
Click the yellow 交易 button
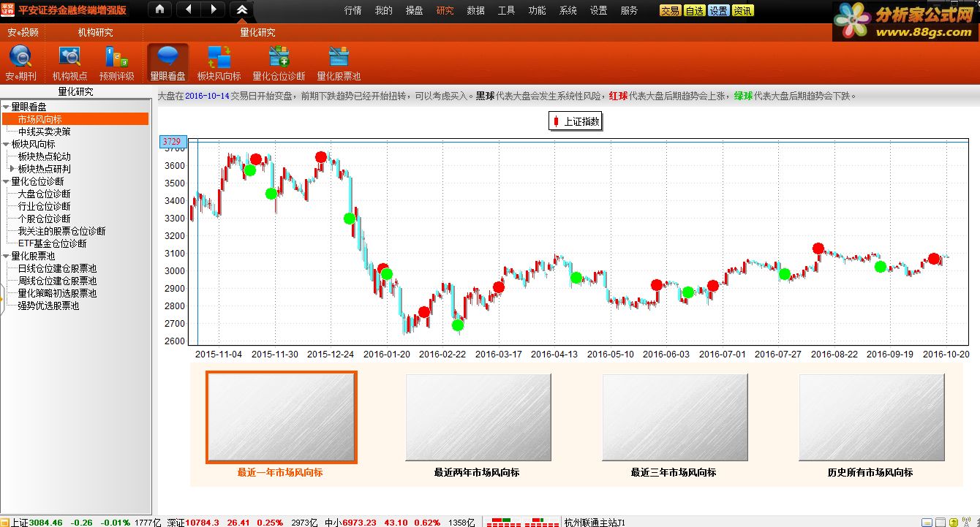click(x=671, y=11)
